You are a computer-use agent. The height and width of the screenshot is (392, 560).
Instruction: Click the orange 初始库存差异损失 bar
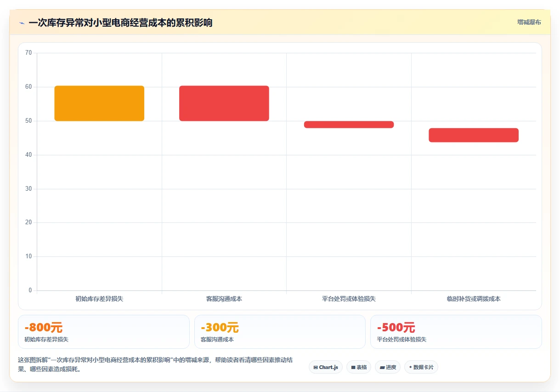pyautogui.click(x=99, y=103)
